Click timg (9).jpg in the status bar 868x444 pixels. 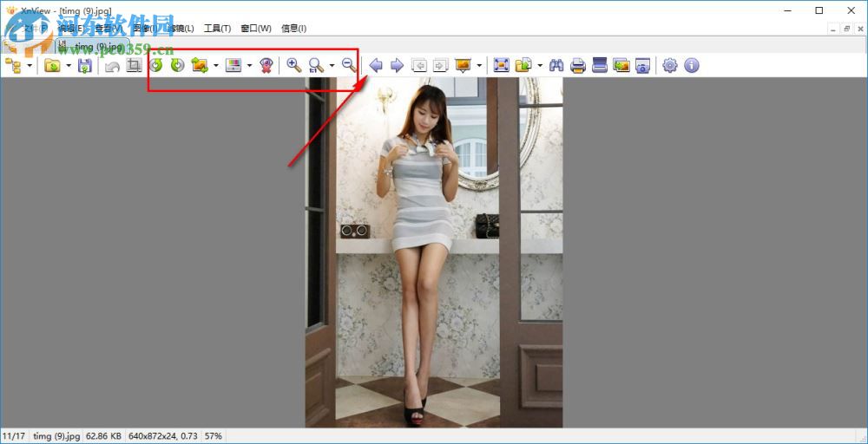point(56,436)
